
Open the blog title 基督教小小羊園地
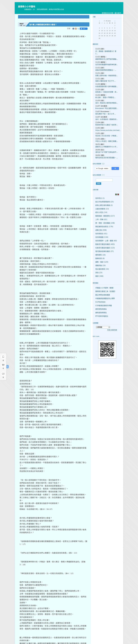click(x=27, y=7)
